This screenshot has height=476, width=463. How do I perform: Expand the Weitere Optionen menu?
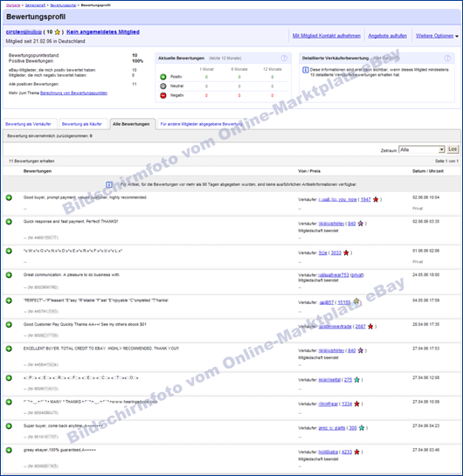[437, 36]
